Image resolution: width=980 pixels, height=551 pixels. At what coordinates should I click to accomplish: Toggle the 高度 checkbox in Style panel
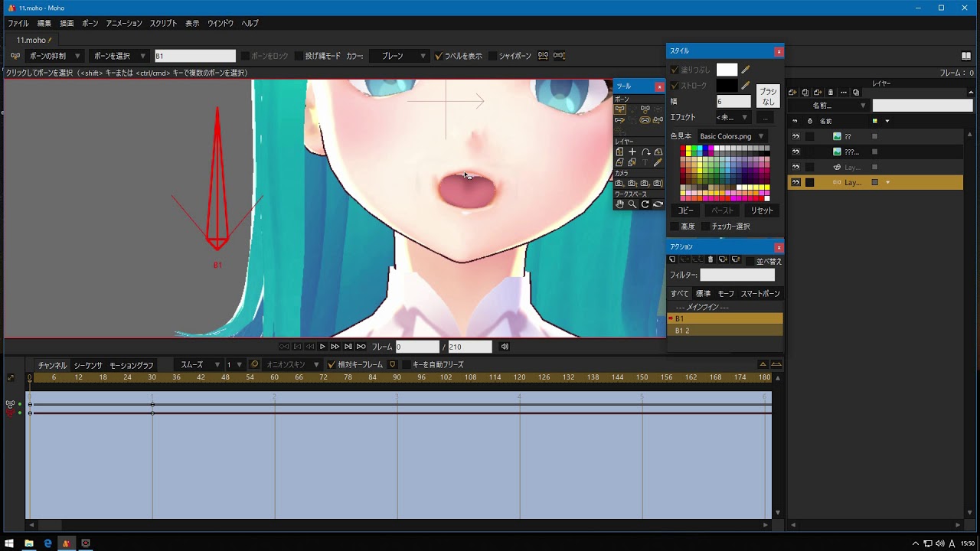coord(675,227)
